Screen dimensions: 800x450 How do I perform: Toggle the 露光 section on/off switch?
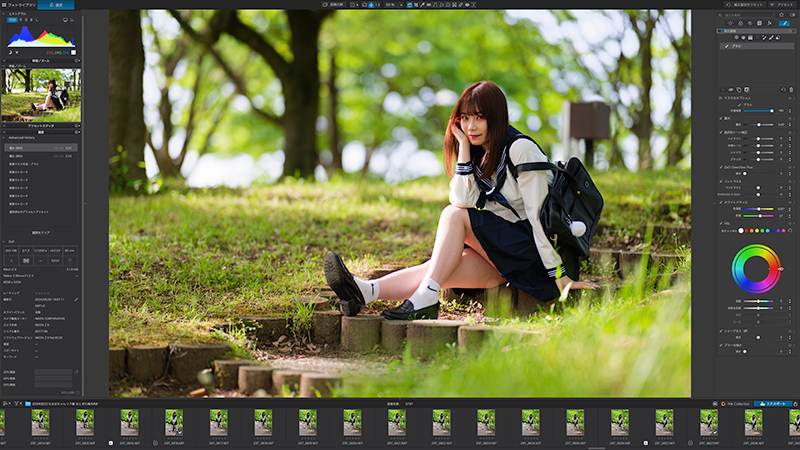coord(790,118)
